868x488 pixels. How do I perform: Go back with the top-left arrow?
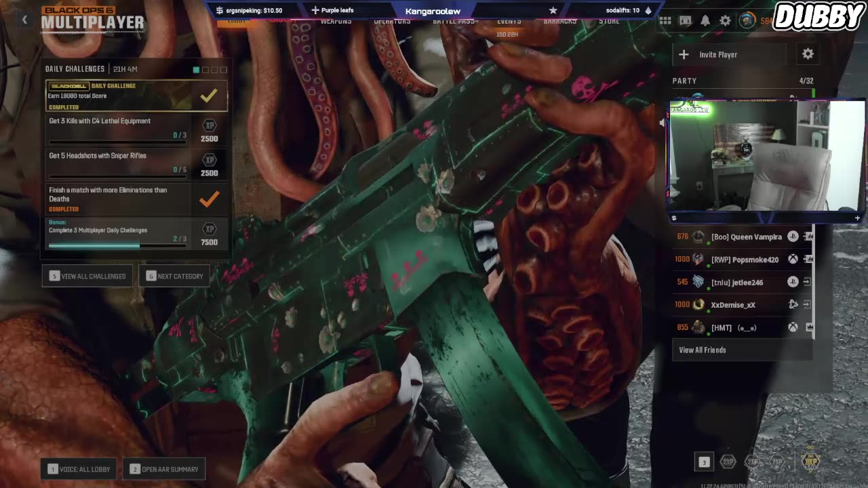[24, 20]
